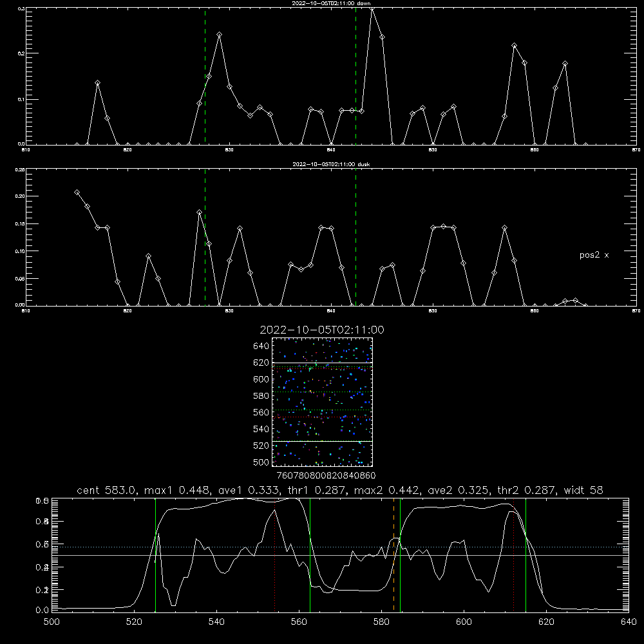Click the '520' x-axis label of bottom plot
Screen dimensions: 644x644
(x=134, y=622)
